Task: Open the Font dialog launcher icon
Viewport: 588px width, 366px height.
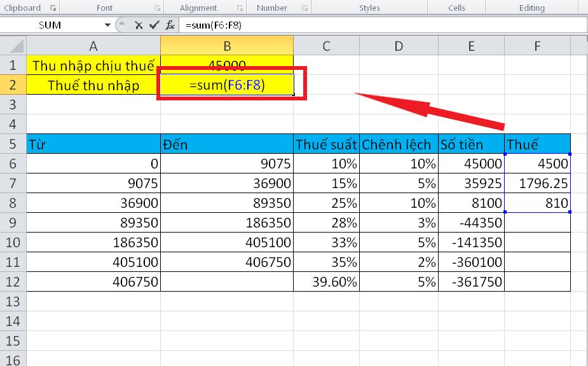Action: pos(156,8)
